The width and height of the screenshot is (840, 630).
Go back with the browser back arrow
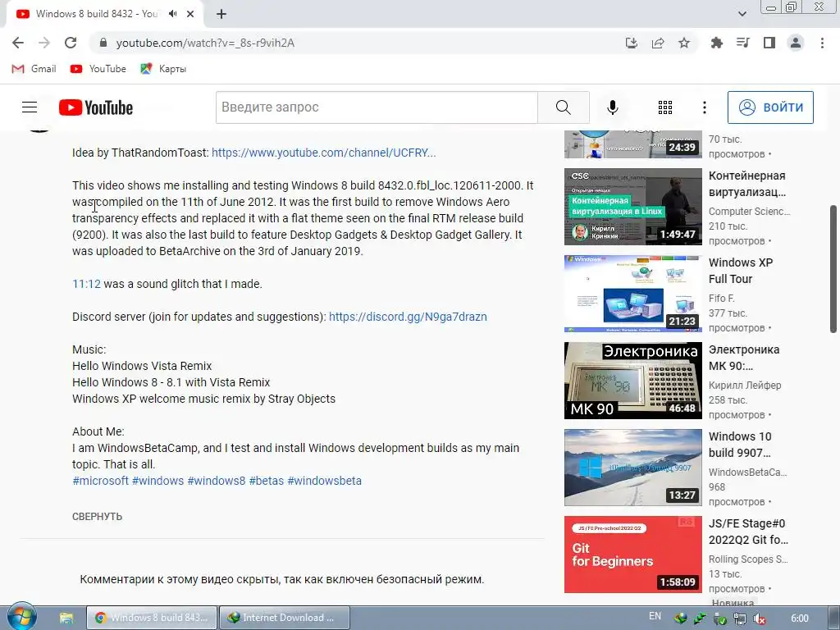[x=18, y=43]
